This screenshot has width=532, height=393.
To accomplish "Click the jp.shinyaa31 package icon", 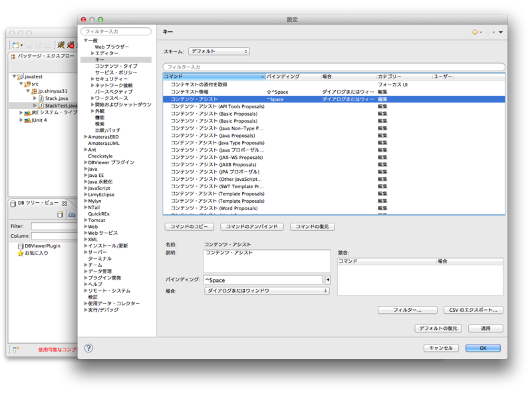I will 34,91.
